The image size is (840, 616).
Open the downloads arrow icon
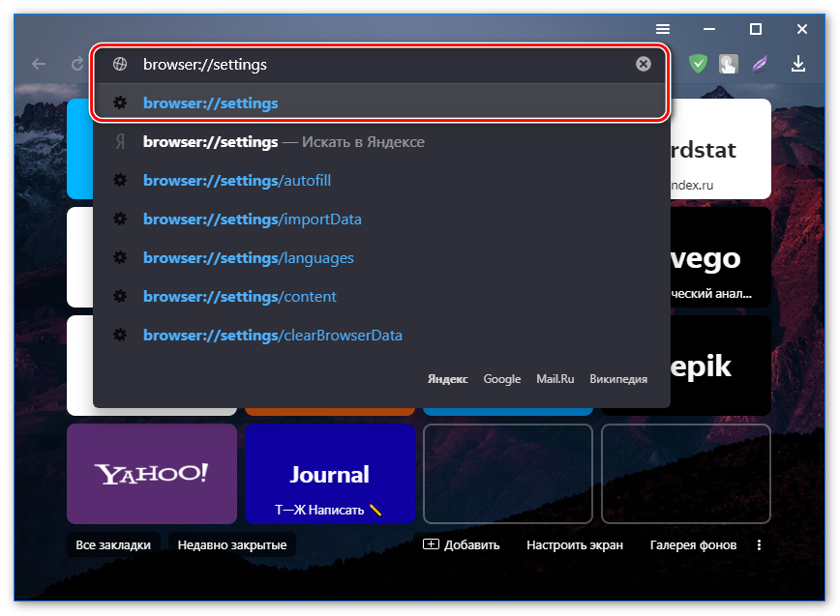pos(798,65)
